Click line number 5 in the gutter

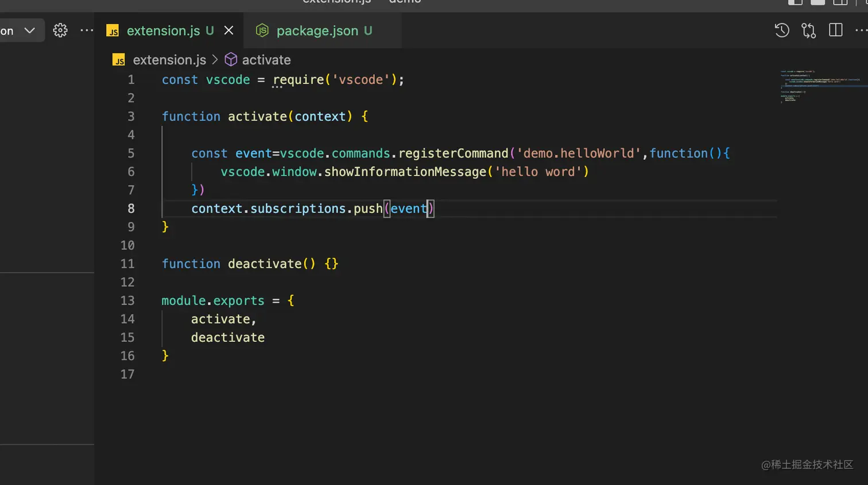pos(131,153)
